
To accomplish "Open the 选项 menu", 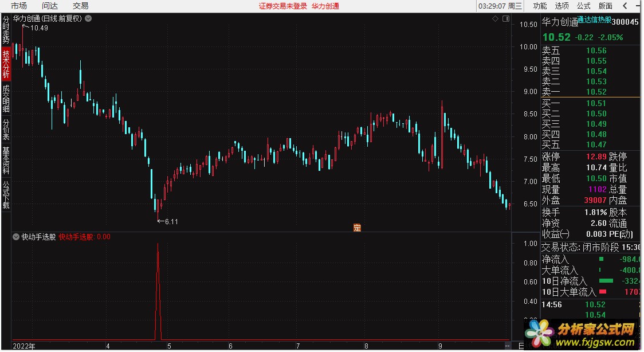I will (561, 6).
